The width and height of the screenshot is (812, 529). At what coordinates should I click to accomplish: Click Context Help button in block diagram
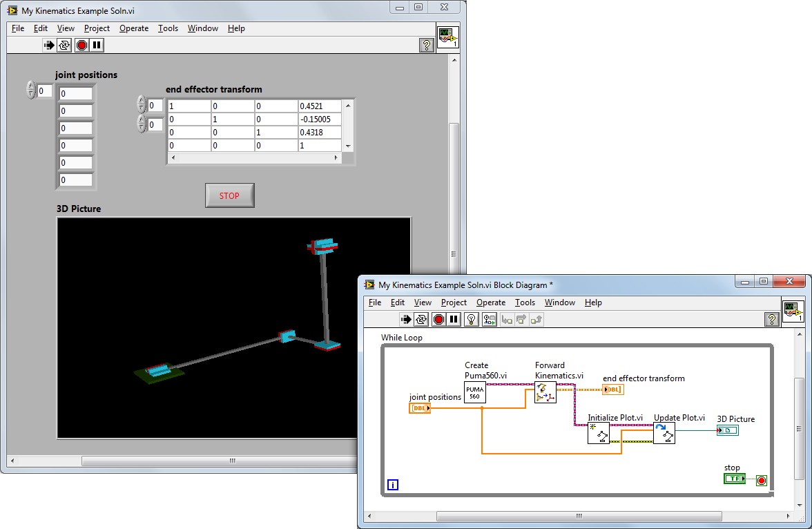(773, 319)
